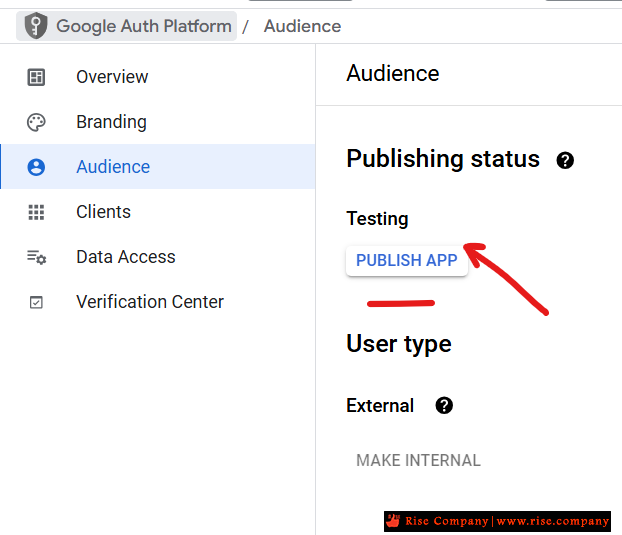Click the MAKE INTERNAL button

418,460
